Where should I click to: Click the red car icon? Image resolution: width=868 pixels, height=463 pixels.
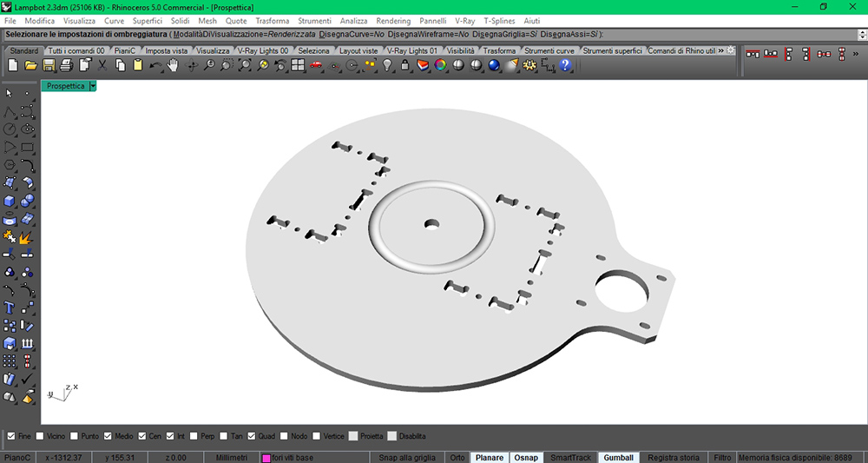click(316, 65)
